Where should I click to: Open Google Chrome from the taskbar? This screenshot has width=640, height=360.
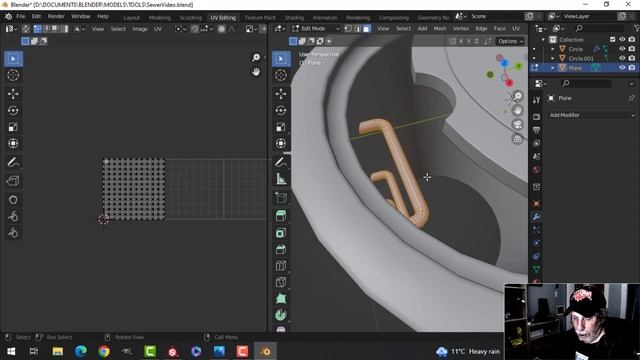point(104,351)
